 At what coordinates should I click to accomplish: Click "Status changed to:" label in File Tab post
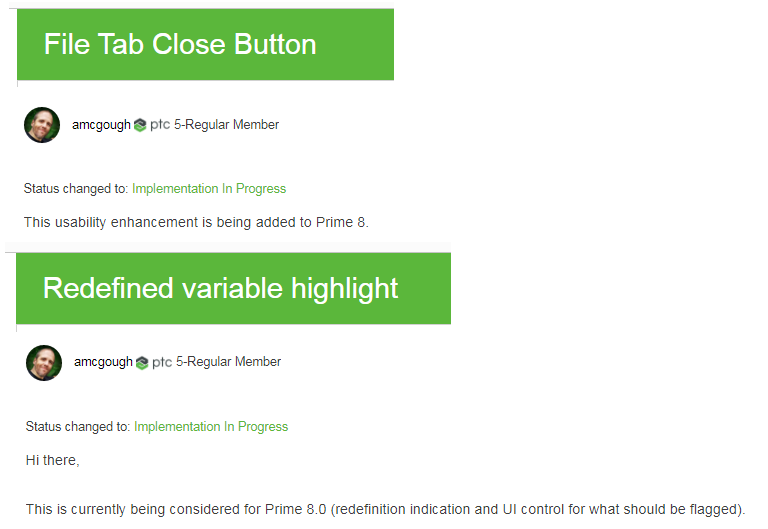click(x=76, y=188)
